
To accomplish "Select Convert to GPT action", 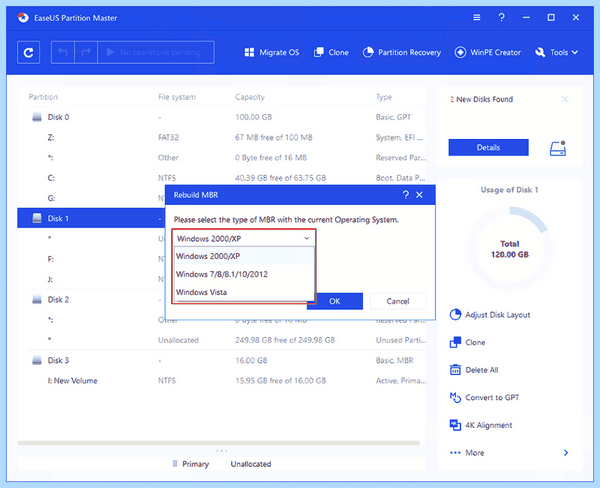I will (x=484, y=398).
